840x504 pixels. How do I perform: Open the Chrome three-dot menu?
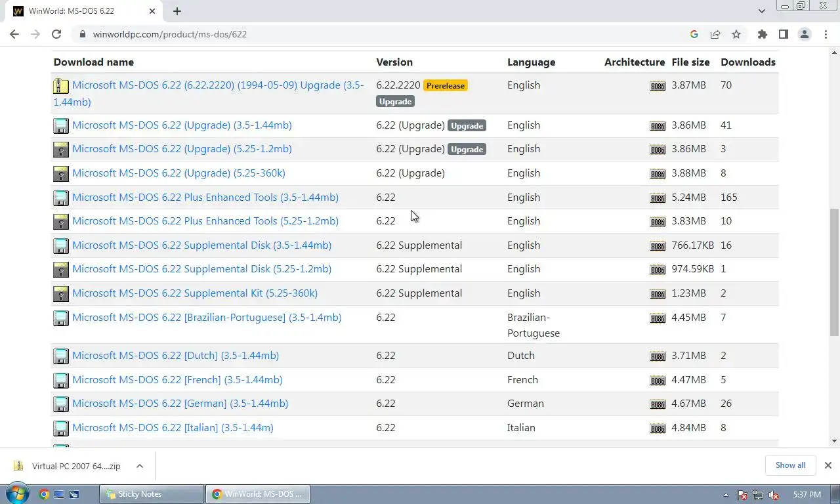click(826, 34)
